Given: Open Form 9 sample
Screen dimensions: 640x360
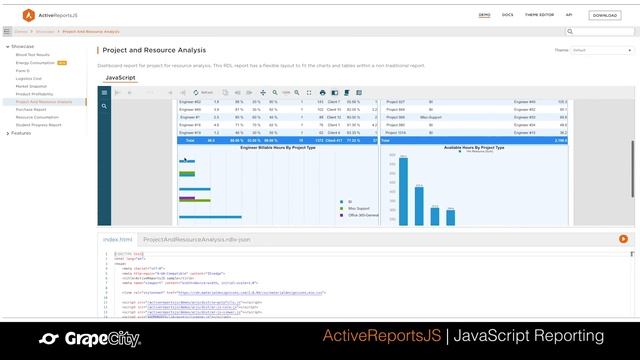Looking at the screenshot, I should coord(22,71).
